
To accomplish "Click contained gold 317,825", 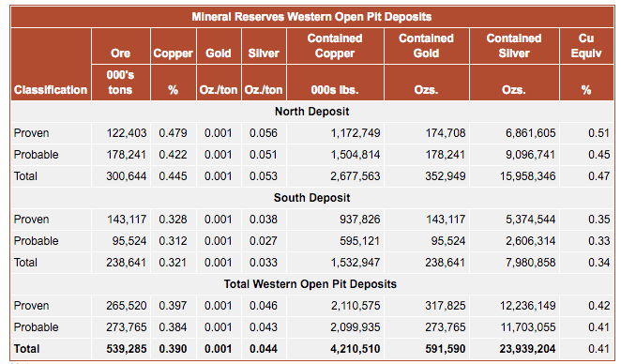I will coord(446,306).
